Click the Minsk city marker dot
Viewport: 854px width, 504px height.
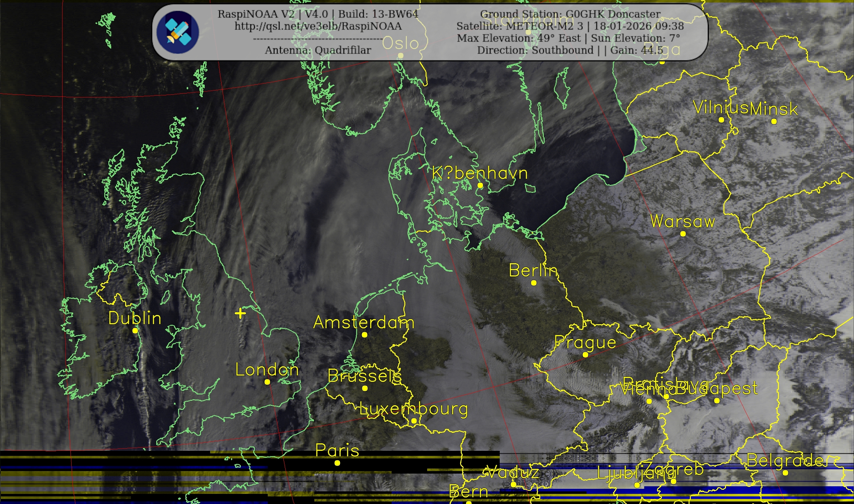pyautogui.click(x=774, y=121)
